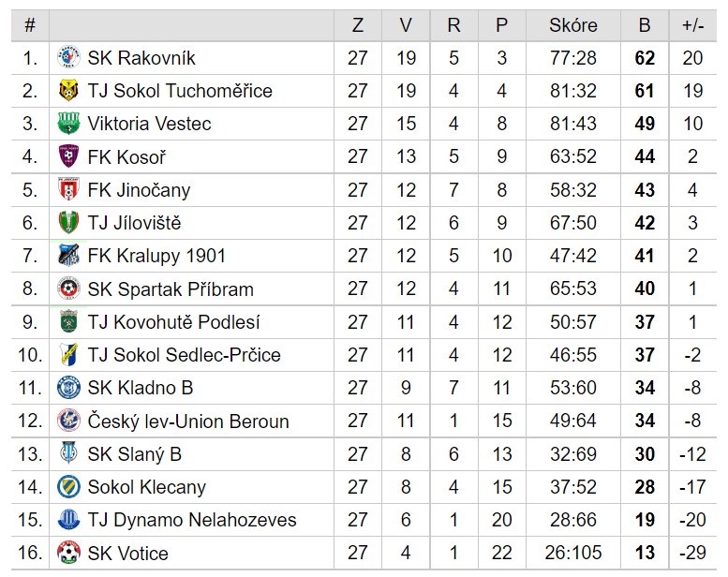
Task: Sort table by the B points column header
Action: [645, 25]
